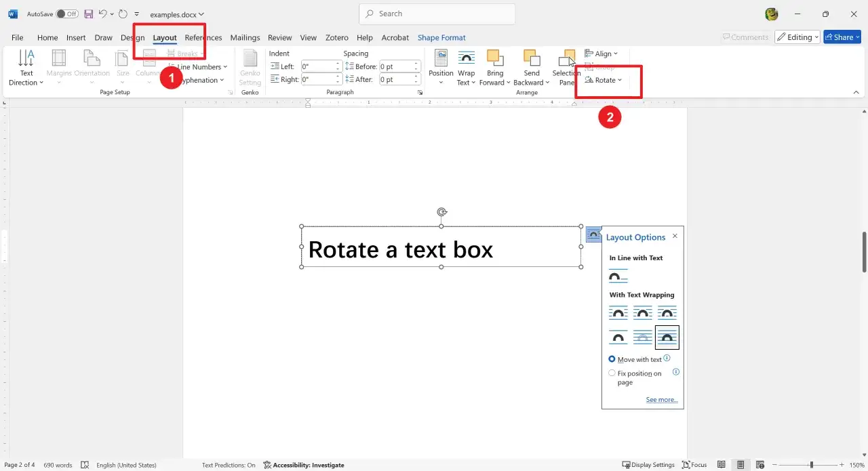Open the Genko Setting tool
The image size is (868, 471).
tap(250, 68)
